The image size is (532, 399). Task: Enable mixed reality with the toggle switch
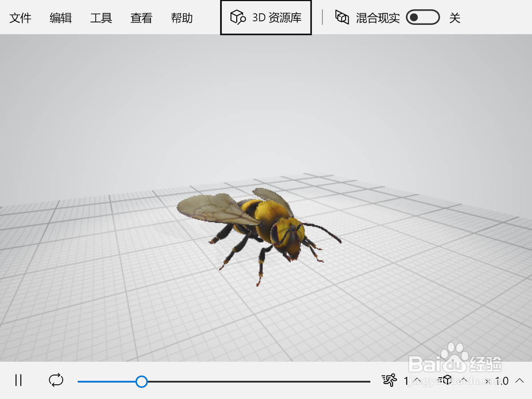tap(422, 17)
